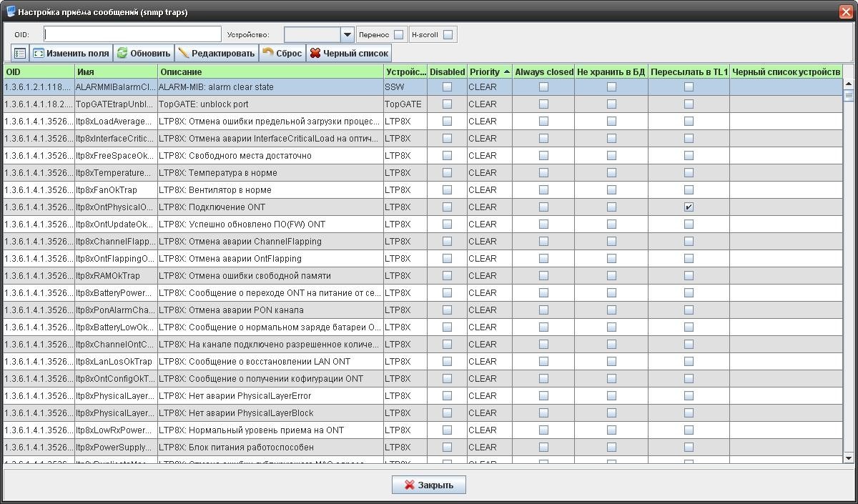This screenshot has height=504, width=858.
Task: Click the OID column header
Action: (x=39, y=72)
